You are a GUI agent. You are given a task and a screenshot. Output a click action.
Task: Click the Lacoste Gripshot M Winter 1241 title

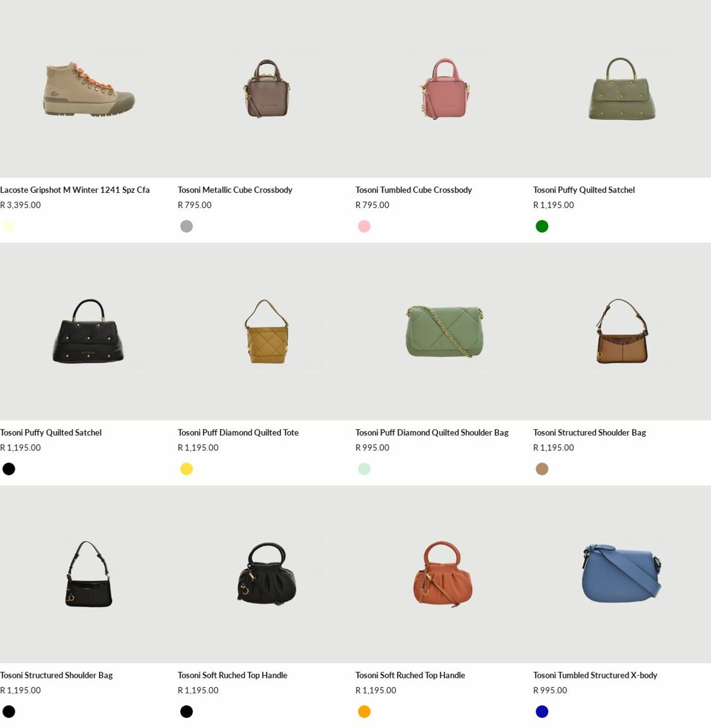pos(75,190)
